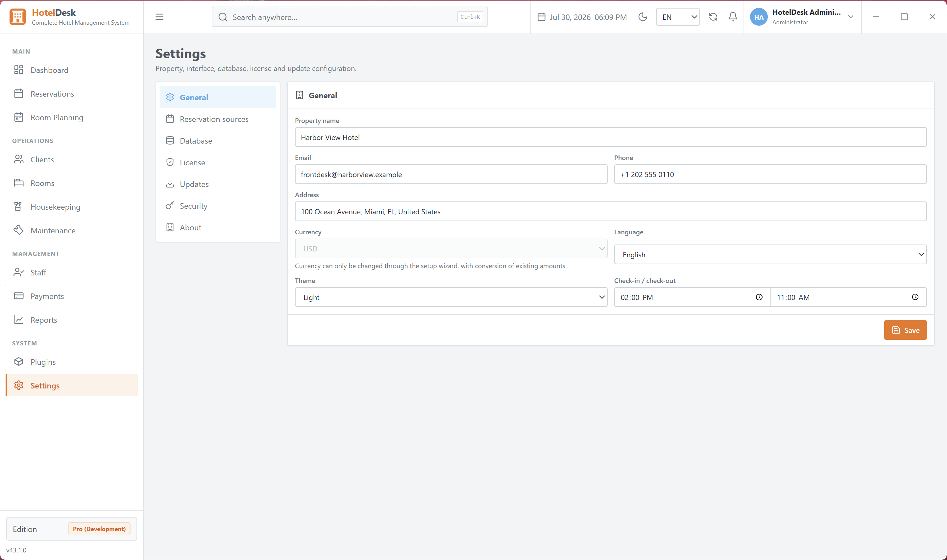Click the Housekeeping spray icon

18,206
